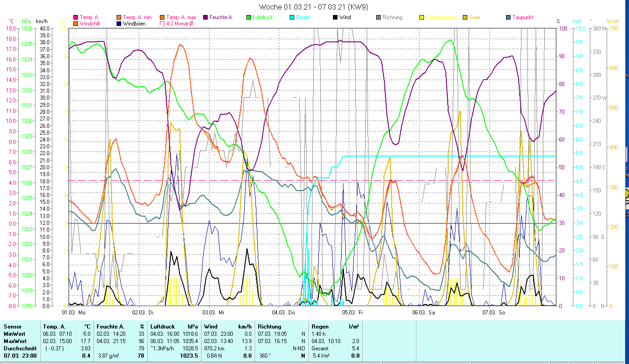Click the MinWert row label
This screenshot has width=629, height=364.
point(14,334)
